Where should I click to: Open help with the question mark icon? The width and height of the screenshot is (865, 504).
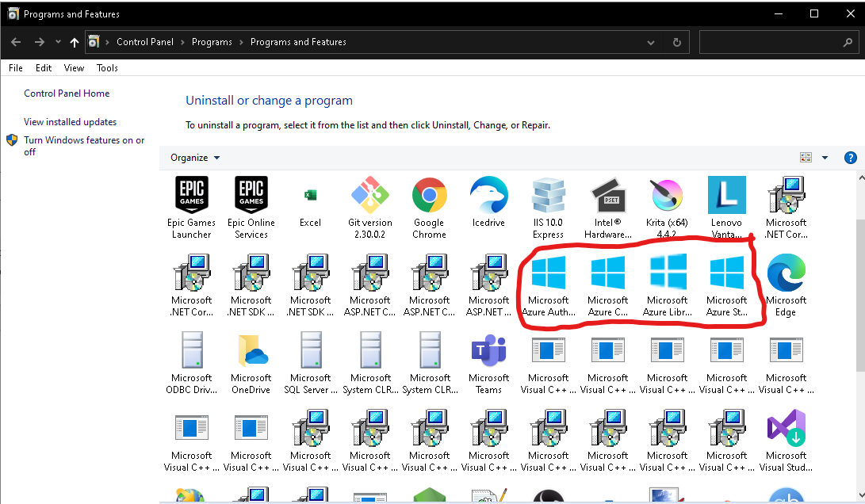click(x=850, y=158)
